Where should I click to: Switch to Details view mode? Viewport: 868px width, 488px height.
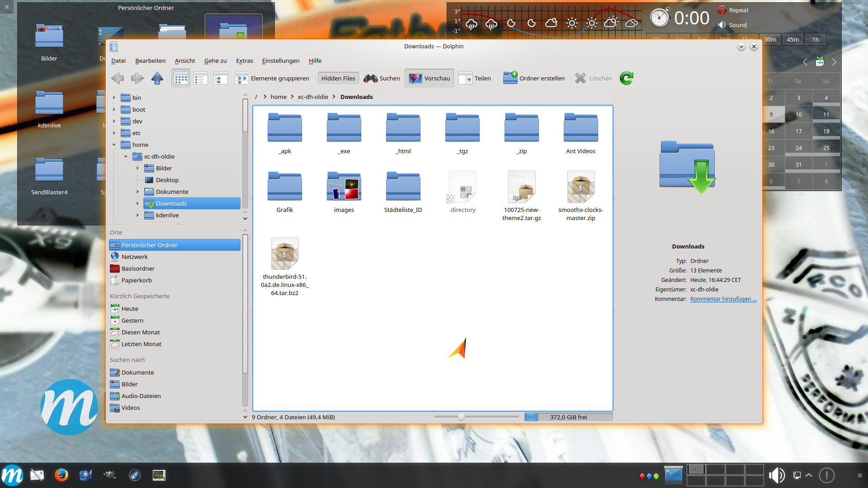pyautogui.click(x=220, y=79)
